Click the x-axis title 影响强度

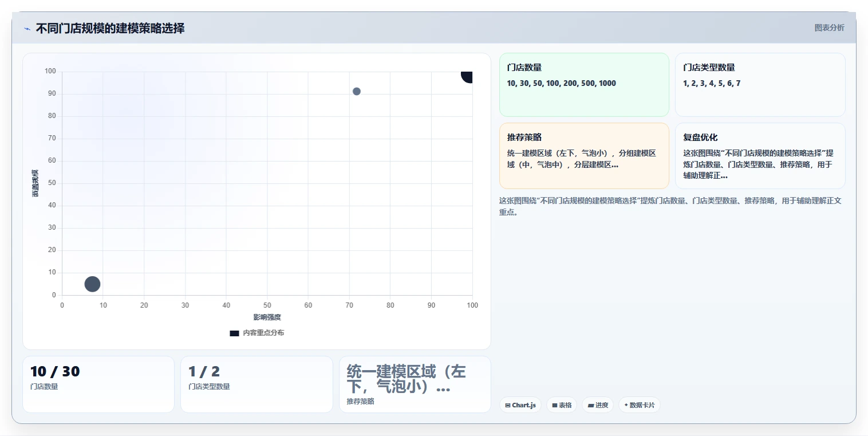click(x=267, y=317)
